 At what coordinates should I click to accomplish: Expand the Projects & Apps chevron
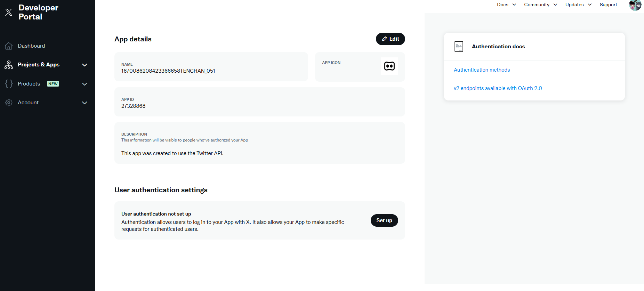pos(84,65)
